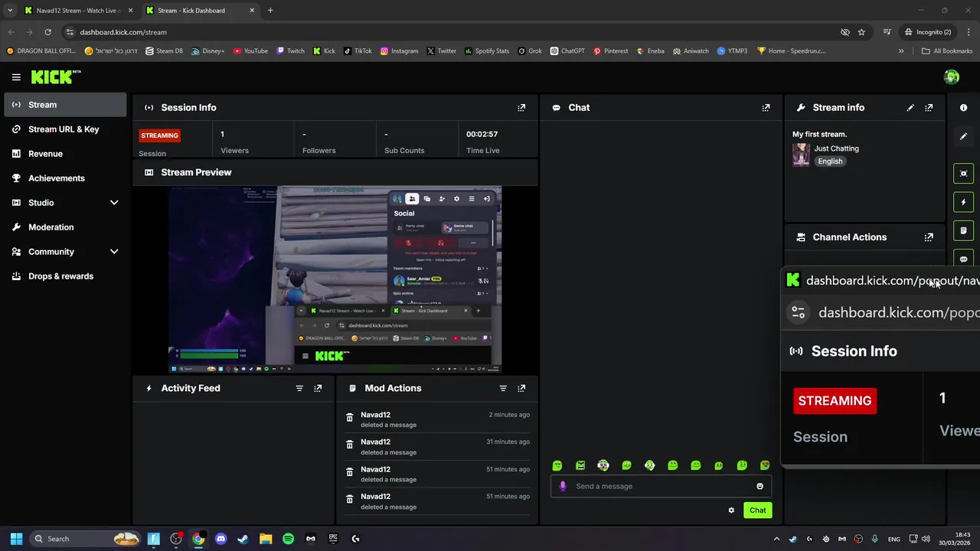Click the 00:02:57 Time Live value
This screenshot has width=980, height=551.
[x=482, y=134]
